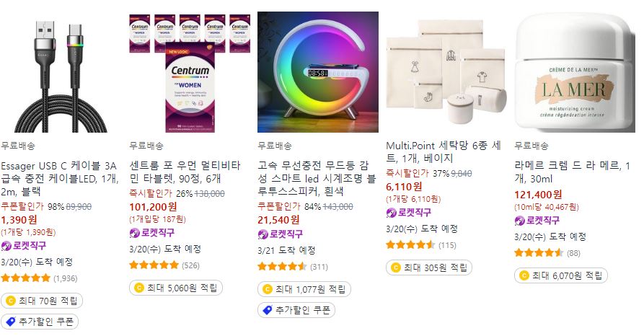The width and height of the screenshot is (644, 336).
Task: Open the Centrum for Women product image
Action: click(190, 72)
